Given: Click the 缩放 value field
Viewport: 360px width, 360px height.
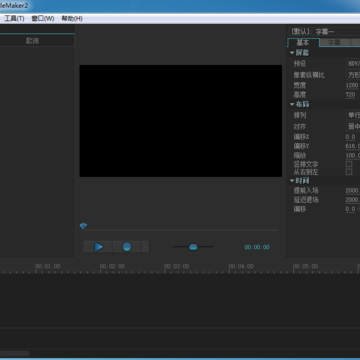Looking at the screenshot, I should [353, 155].
